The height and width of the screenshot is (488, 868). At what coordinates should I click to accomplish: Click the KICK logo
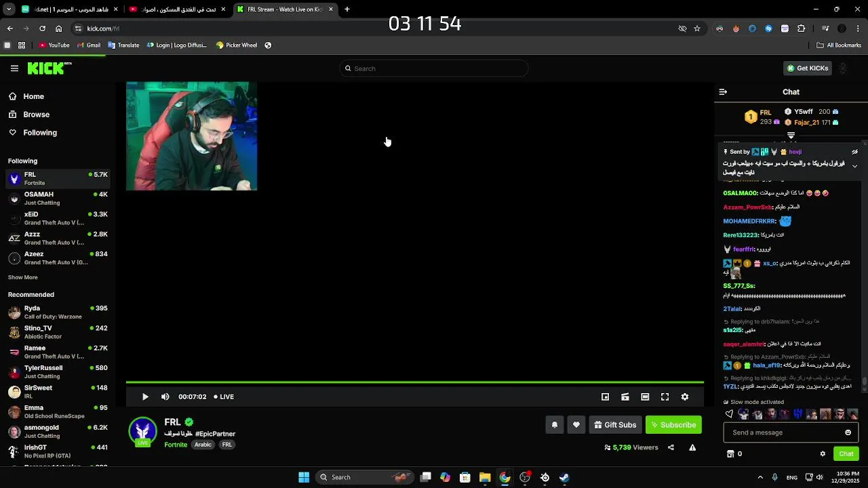pyautogui.click(x=49, y=68)
